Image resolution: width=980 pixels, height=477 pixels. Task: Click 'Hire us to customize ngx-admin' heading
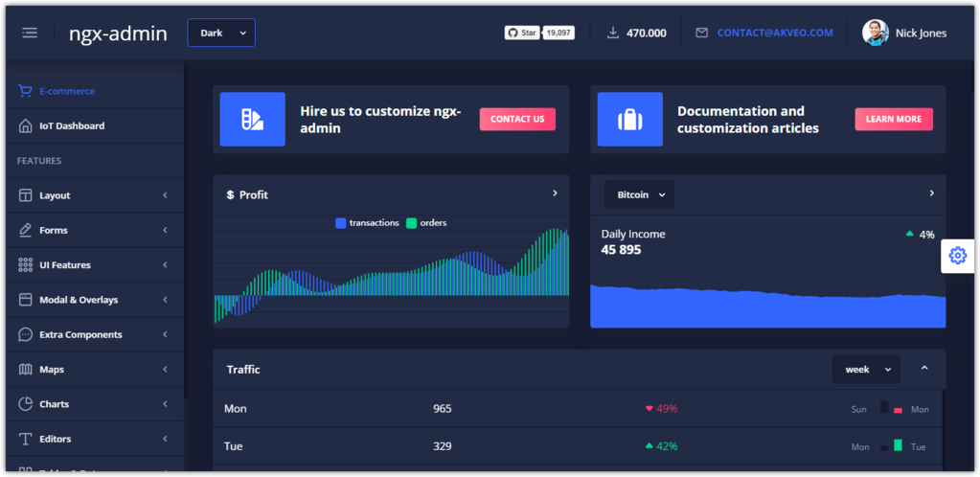pyautogui.click(x=380, y=120)
